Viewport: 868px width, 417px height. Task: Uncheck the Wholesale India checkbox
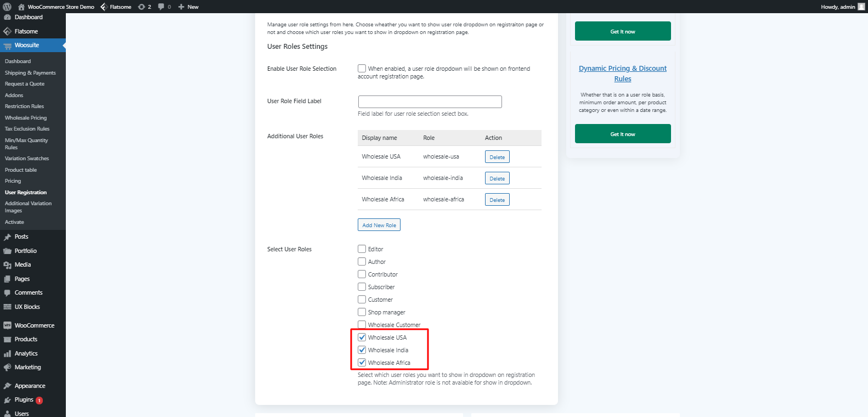pos(362,350)
